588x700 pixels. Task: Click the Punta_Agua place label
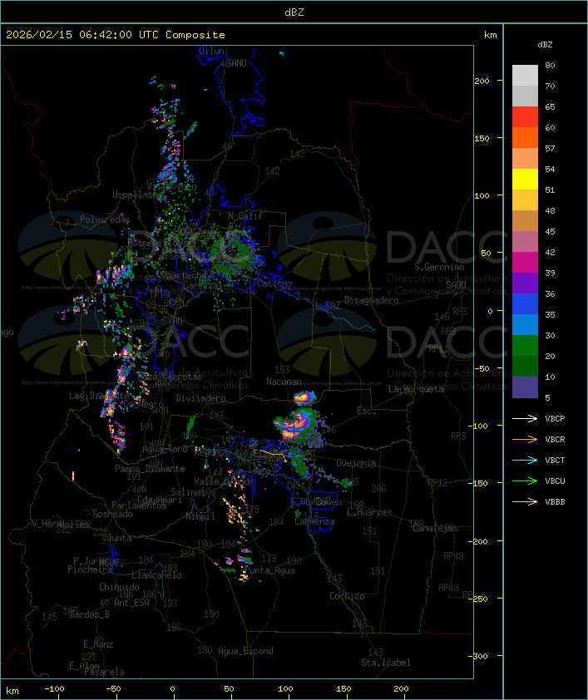click(x=269, y=570)
